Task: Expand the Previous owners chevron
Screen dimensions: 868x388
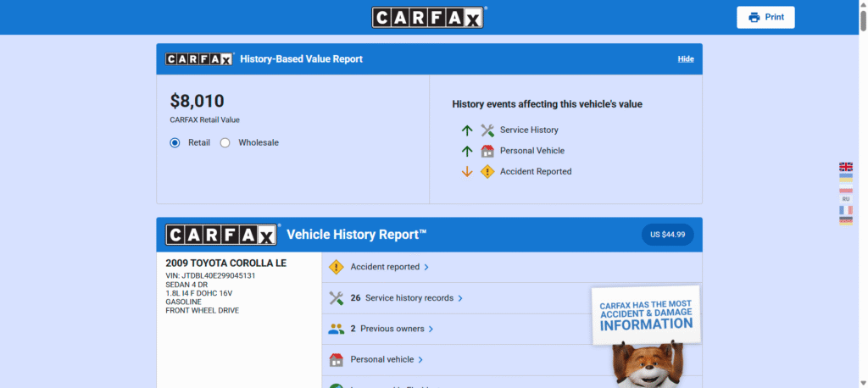Action: click(431, 330)
